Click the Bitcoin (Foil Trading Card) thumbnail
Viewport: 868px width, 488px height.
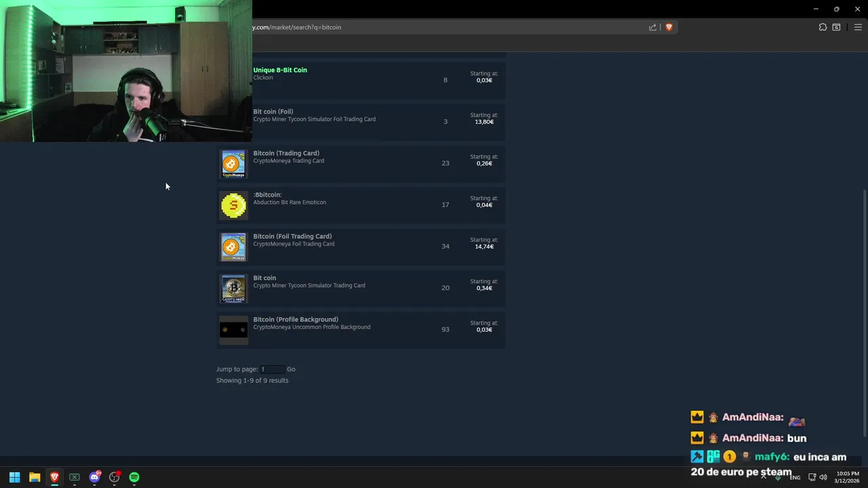pos(233,247)
